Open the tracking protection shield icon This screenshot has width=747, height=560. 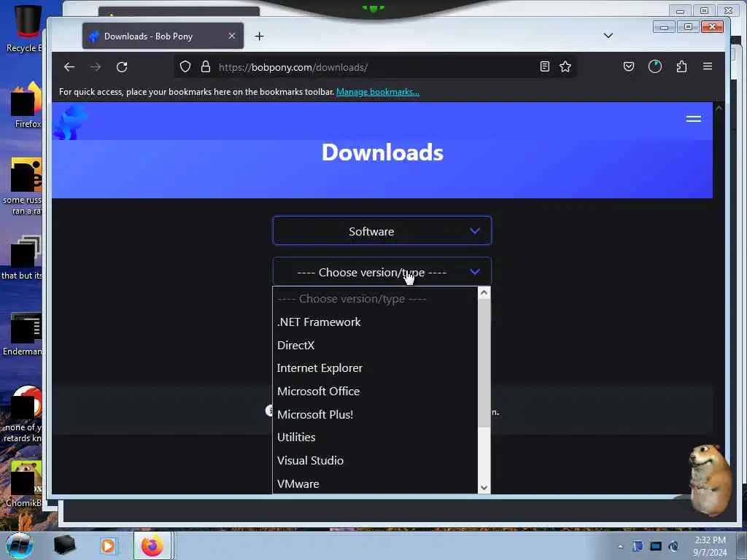[185, 66]
